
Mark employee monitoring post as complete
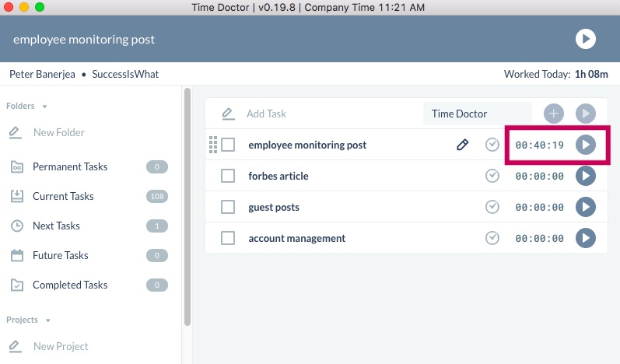[492, 145]
